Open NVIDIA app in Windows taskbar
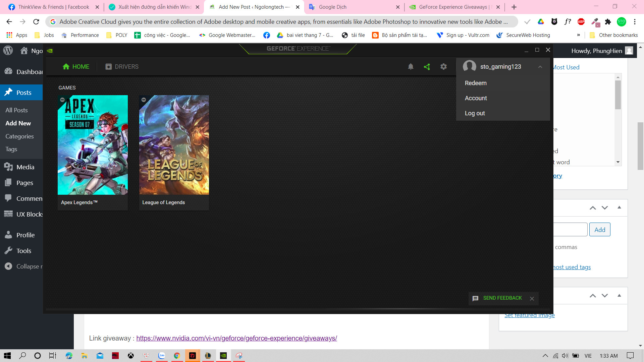This screenshot has height=362, width=644. tap(223, 356)
